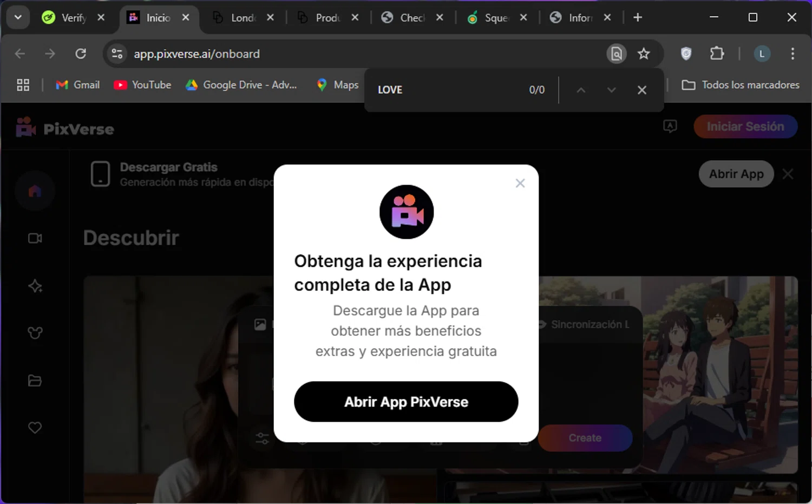Open a new browser tab
This screenshot has height=504, width=812.
click(x=638, y=17)
